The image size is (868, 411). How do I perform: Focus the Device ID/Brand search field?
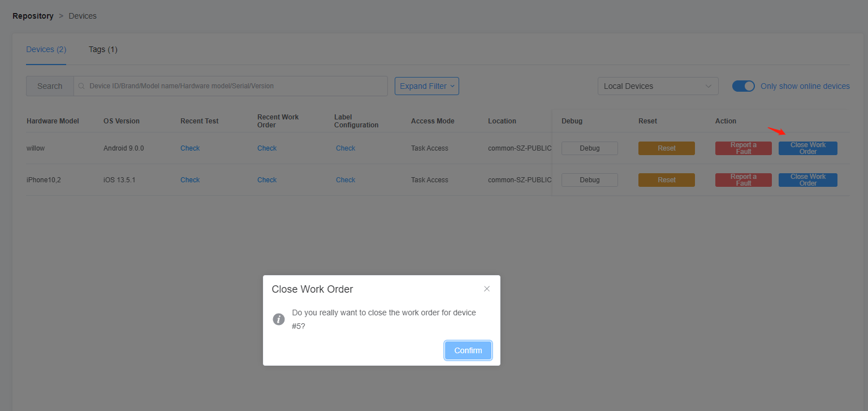tap(231, 86)
